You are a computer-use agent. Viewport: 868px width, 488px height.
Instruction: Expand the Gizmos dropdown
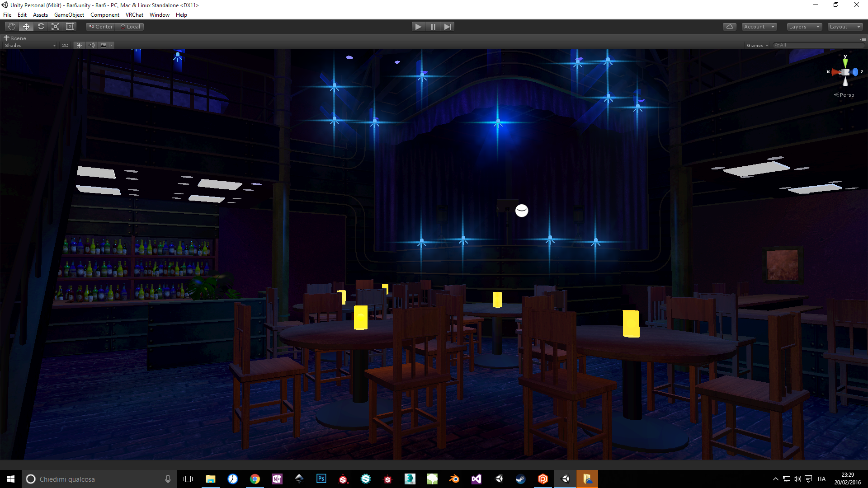[757, 45]
